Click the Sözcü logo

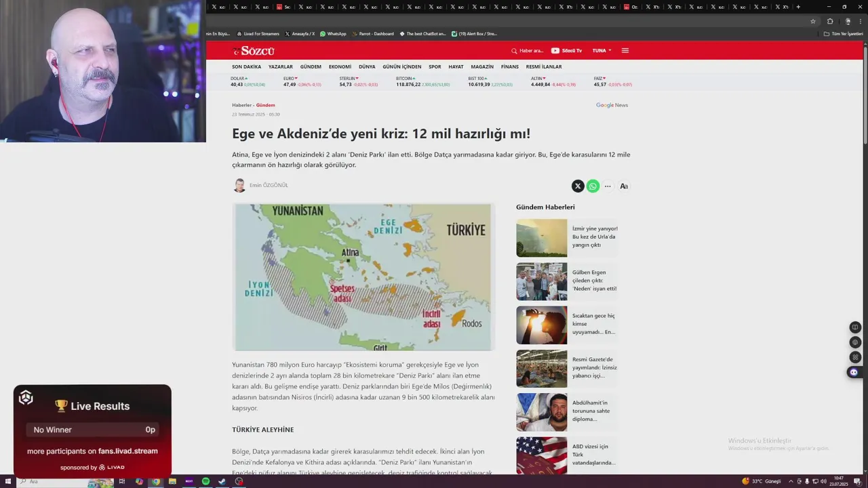click(254, 51)
